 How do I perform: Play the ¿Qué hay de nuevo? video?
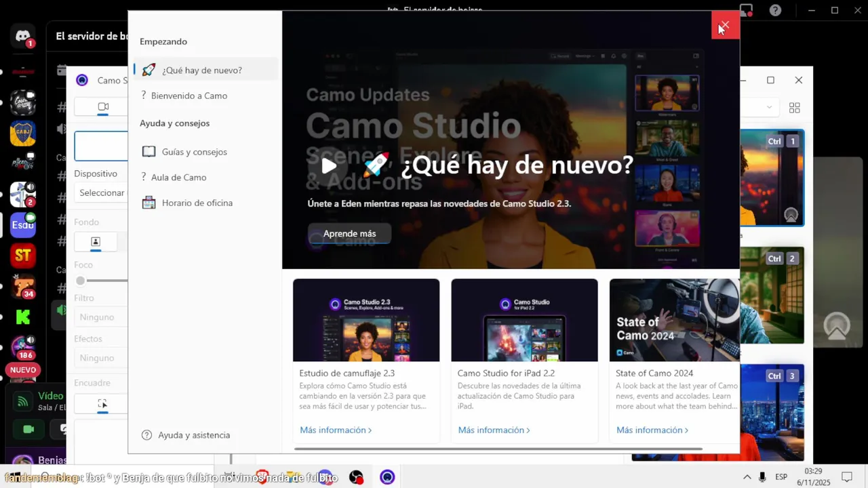click(329, 165)
